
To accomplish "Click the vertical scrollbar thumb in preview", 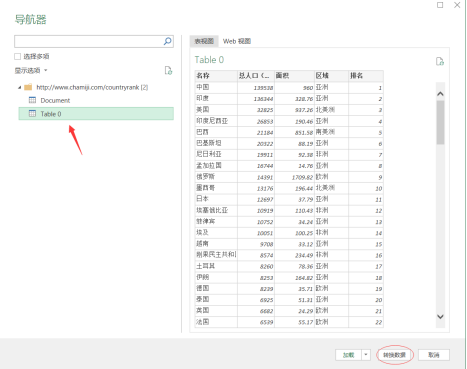I will (440, 122).
